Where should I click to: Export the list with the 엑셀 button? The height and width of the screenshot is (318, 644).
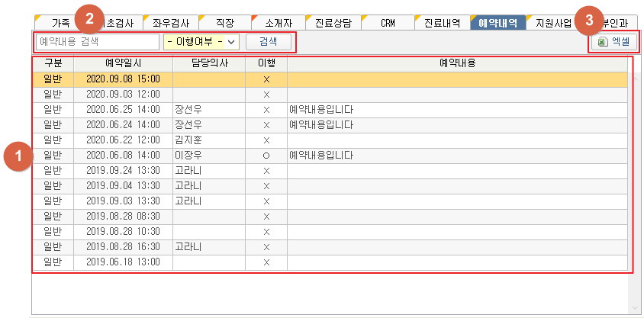[x=615, y=43]
